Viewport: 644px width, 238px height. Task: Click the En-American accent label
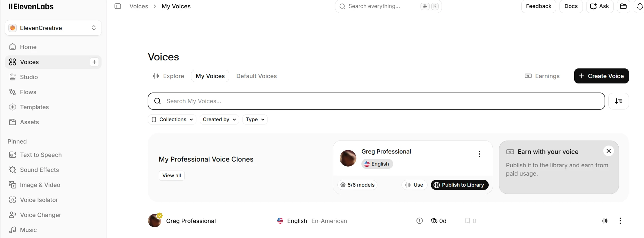[329, 221]
